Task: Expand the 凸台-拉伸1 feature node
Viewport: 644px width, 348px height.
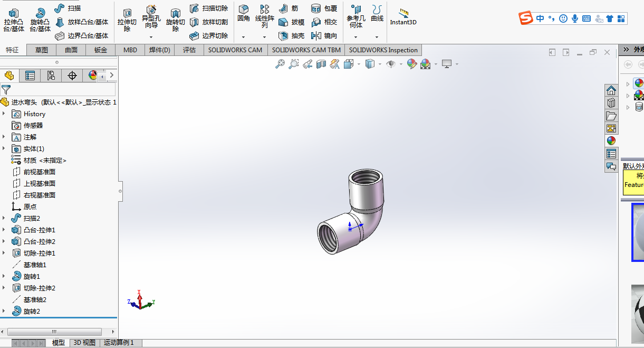Action: 4,230
